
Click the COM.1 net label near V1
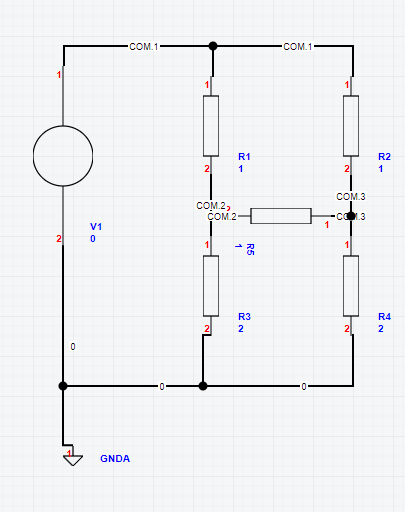coord(144,47)
